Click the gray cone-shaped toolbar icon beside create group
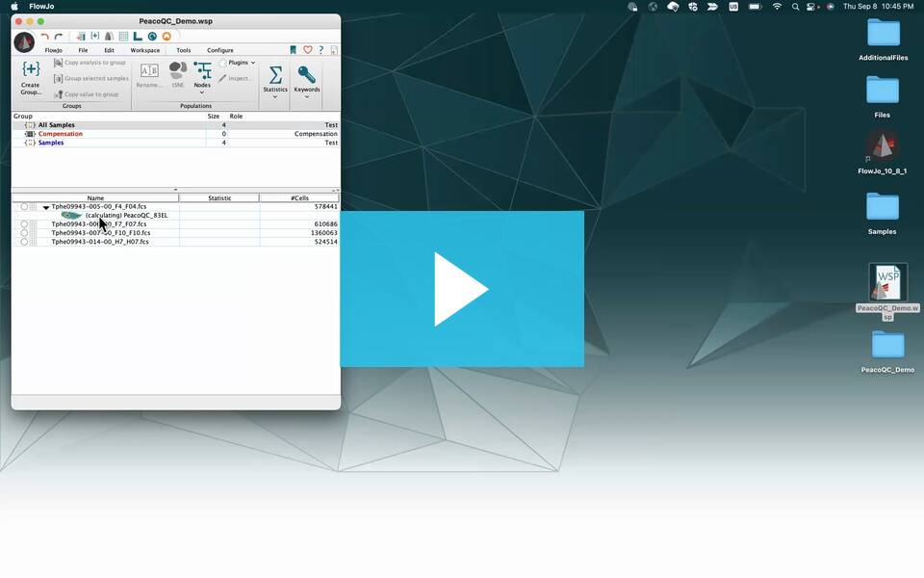The width and height of the screenshot is (924, 578). point(109,37)
